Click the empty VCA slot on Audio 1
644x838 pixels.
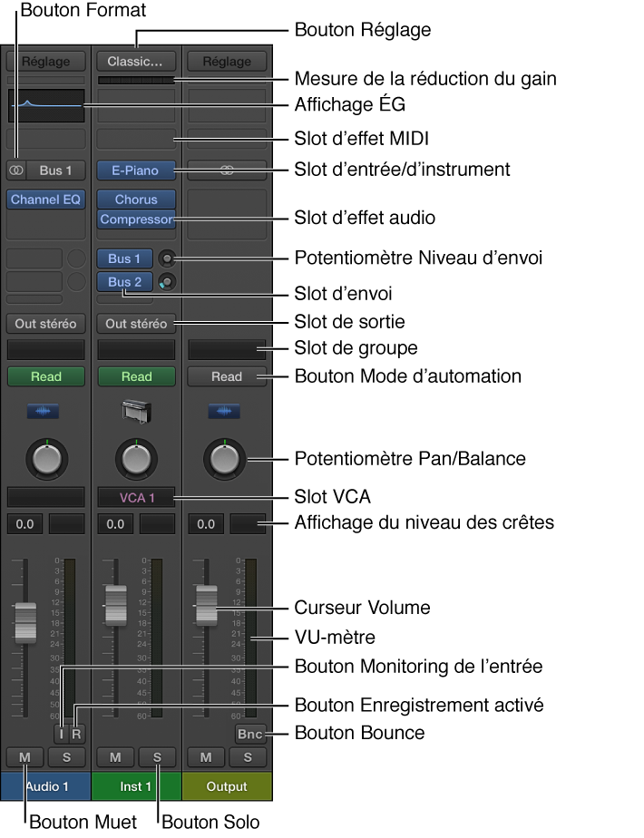coord(46,497)
